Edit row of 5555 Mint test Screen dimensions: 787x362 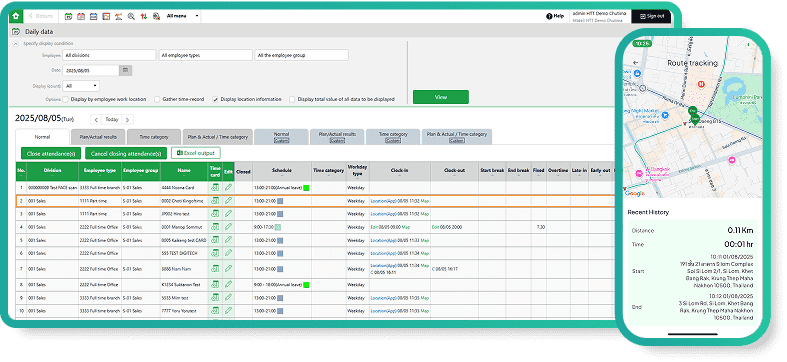pyautogui.click(x=228, y=298)
